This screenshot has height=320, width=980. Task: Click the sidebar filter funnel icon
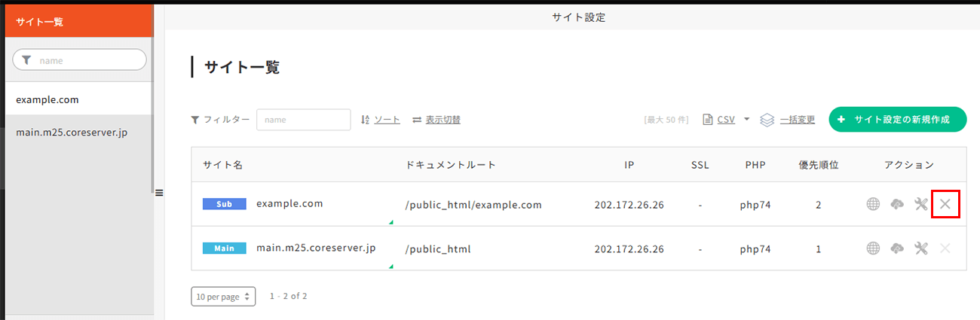[x=27, y=60]
